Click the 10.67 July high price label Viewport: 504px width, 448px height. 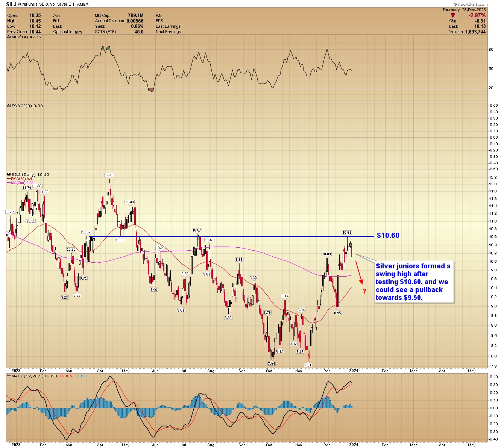pos(197,230)
